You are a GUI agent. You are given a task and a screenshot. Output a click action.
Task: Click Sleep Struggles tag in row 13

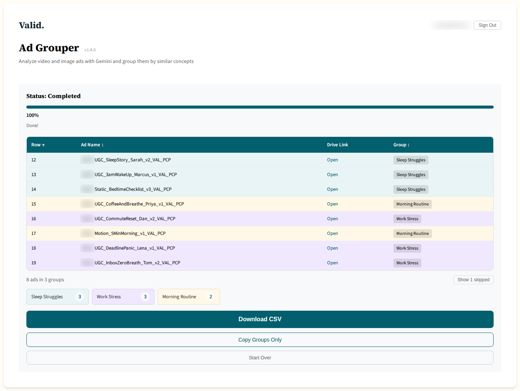[411, 175]
